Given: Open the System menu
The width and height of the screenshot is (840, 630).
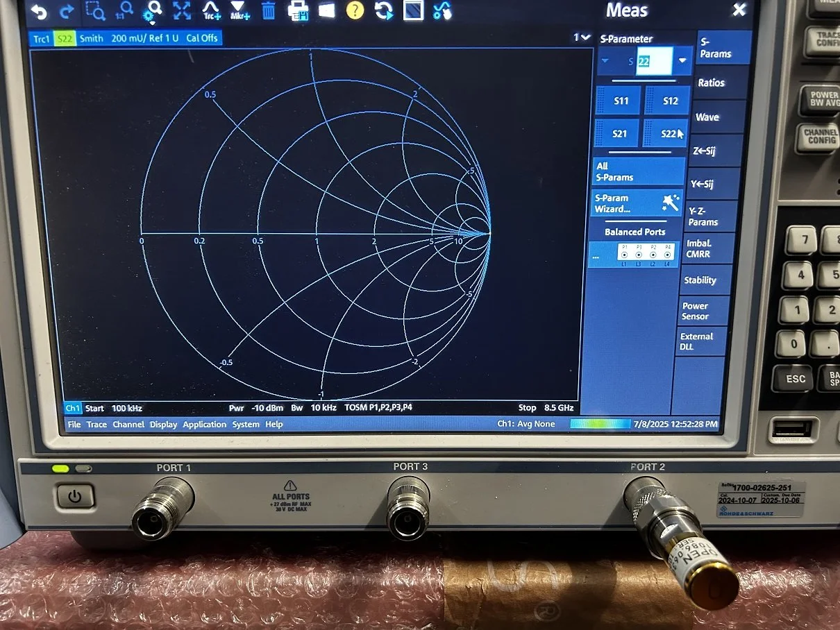Looking at the screenshot, I should [x=245, y=424].
